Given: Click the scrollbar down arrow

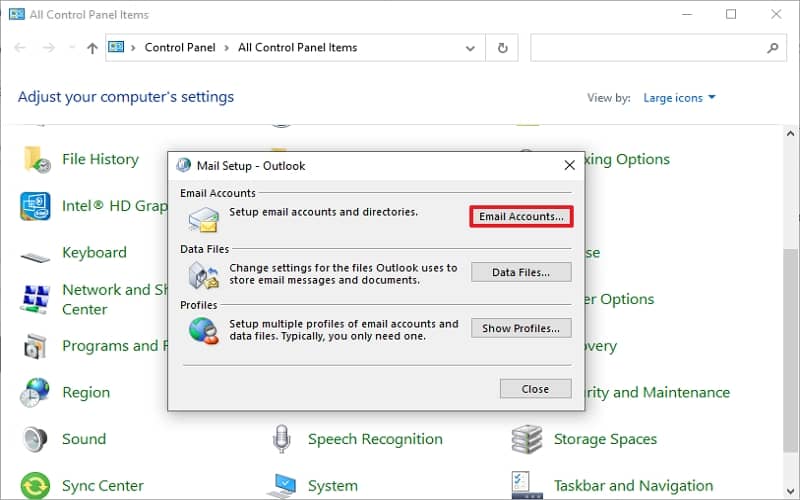Looking at the screenshot, I should [790, 492].
